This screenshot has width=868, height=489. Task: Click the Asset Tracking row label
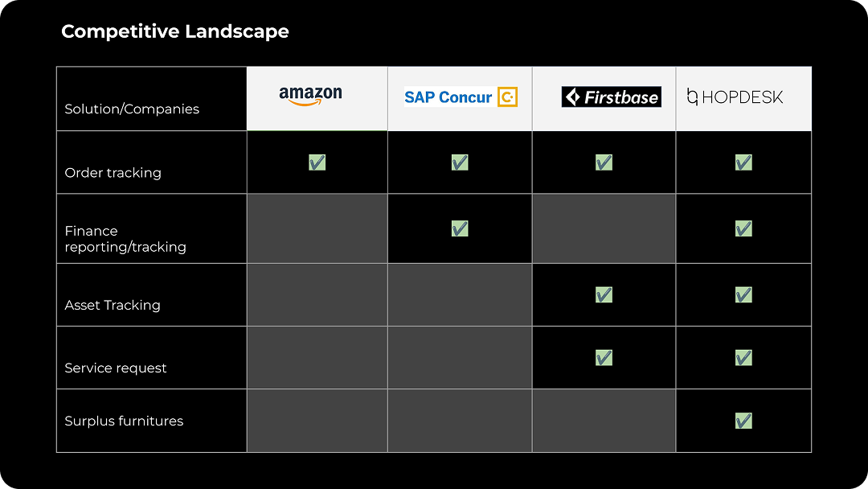coord(113,305)
